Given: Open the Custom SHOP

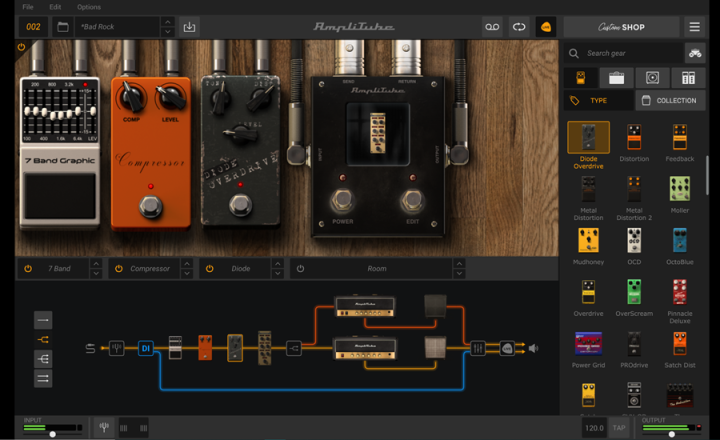Looking at the screenshot, I should click(621, 27).
